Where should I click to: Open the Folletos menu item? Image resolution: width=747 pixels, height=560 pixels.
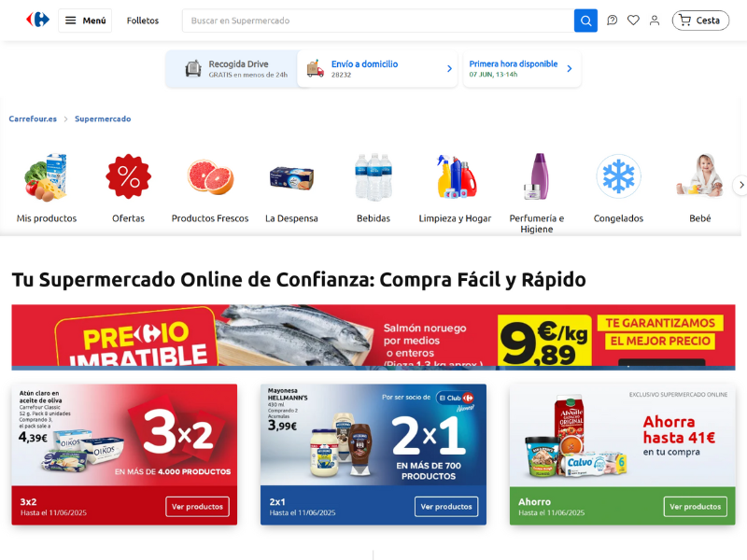click(143, 21)
